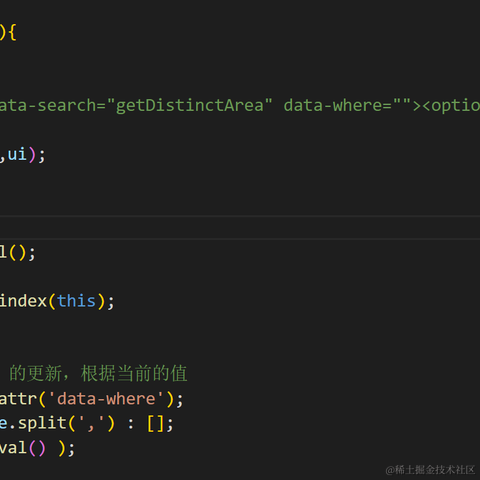Click the 'ui' parameter in code
The image size is (480, 480).
tap(17, 155)
